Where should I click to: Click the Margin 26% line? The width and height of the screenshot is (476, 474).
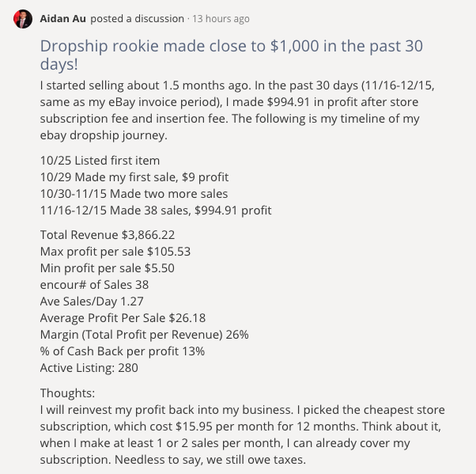(x=144, y=335)
